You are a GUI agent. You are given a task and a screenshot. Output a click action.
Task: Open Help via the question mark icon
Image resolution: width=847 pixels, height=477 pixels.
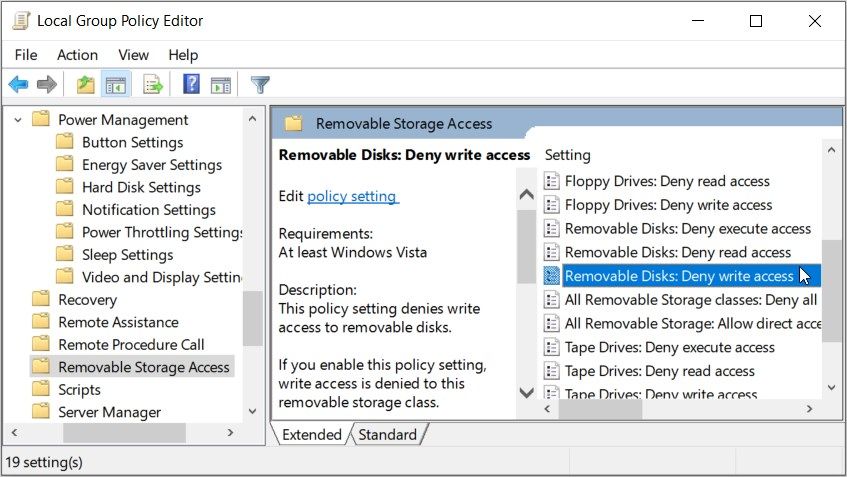tap(192, 84)
